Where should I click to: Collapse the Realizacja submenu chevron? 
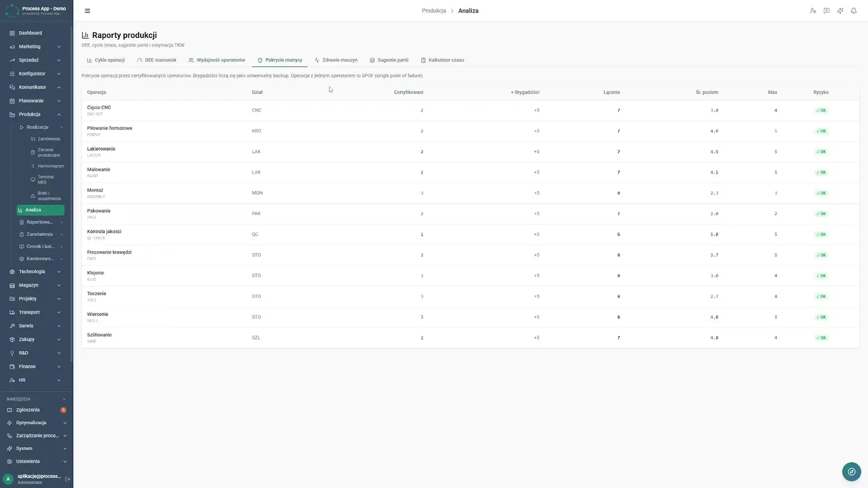pos(61,127)
